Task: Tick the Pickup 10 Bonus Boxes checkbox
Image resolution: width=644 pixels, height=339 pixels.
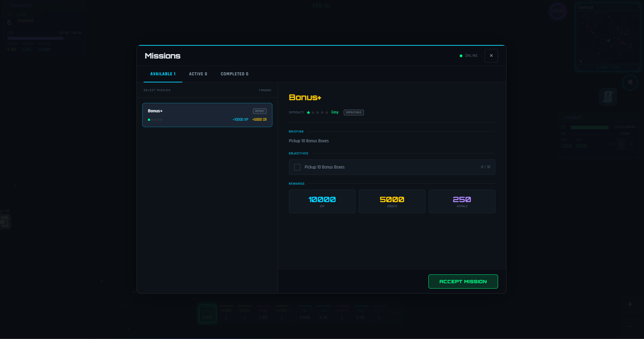Action: (297, 167)
